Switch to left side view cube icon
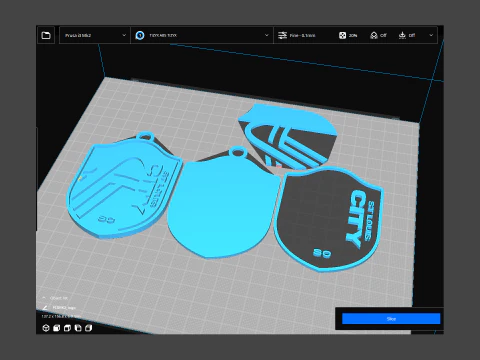 (x=78, y=328)
